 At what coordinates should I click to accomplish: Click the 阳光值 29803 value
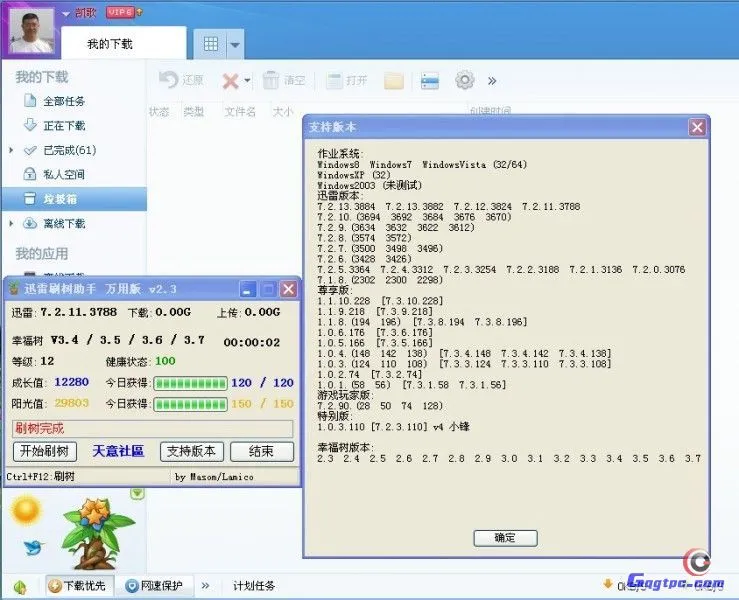(71, 403)
